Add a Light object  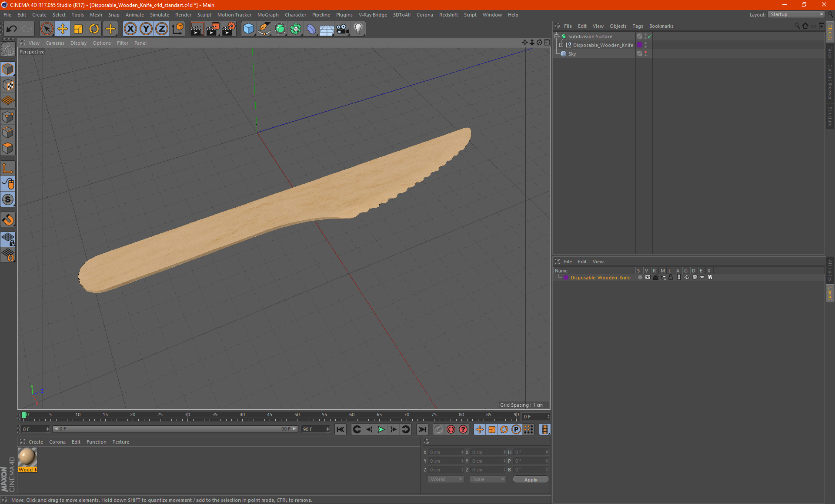358,29
